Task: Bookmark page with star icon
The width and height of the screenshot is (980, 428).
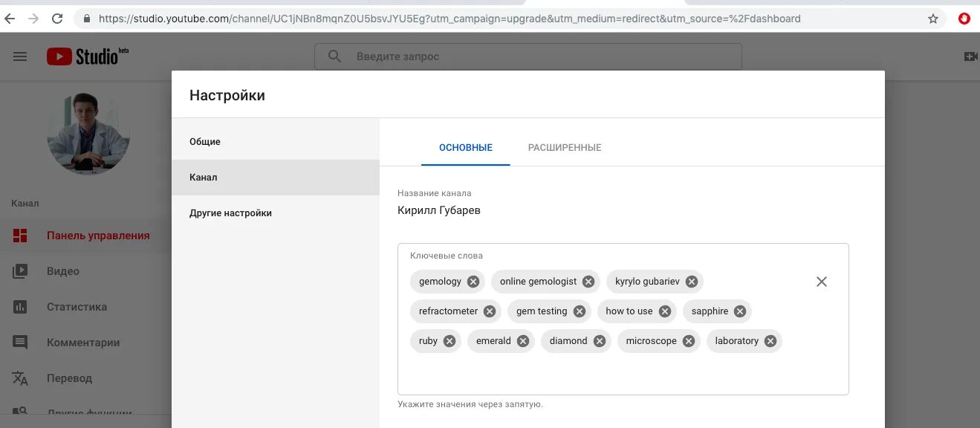Action: point(933,19)
